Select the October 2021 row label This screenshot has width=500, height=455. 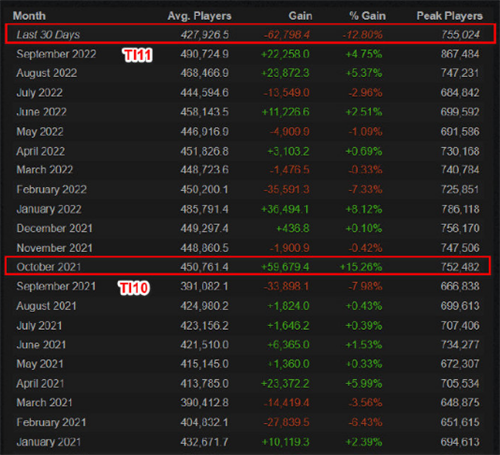[49, 267]
